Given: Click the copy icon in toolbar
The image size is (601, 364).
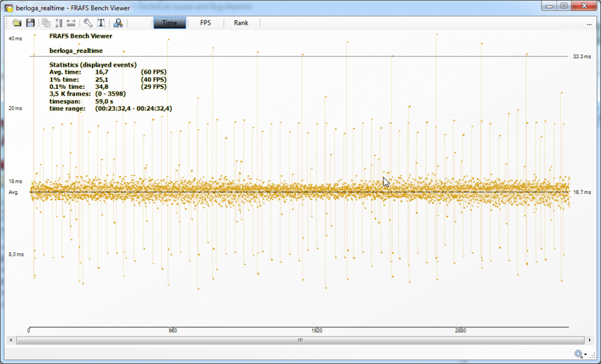Looking at the screenshot, I should tap(46, 23).
